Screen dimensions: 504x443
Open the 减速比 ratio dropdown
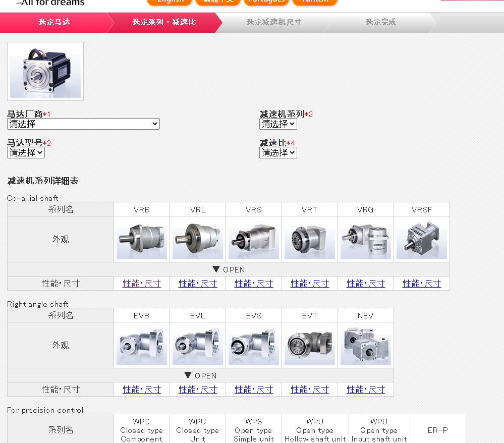(277, 152)
